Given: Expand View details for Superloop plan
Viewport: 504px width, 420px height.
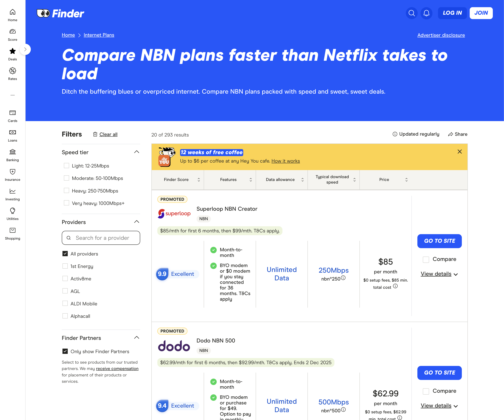Looking at the screenshot, I should (439, 274).
